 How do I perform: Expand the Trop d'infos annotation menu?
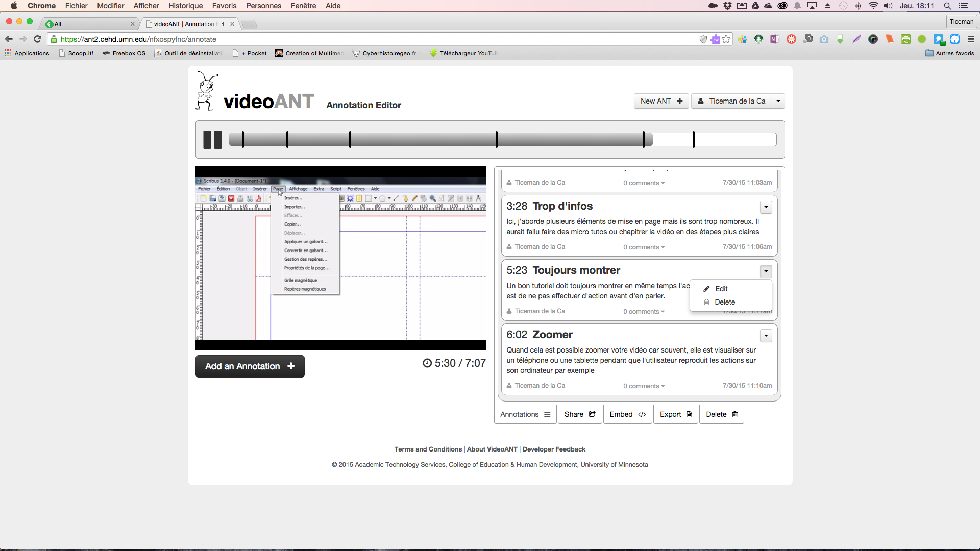pyautogui.click(x=766, y=207)
